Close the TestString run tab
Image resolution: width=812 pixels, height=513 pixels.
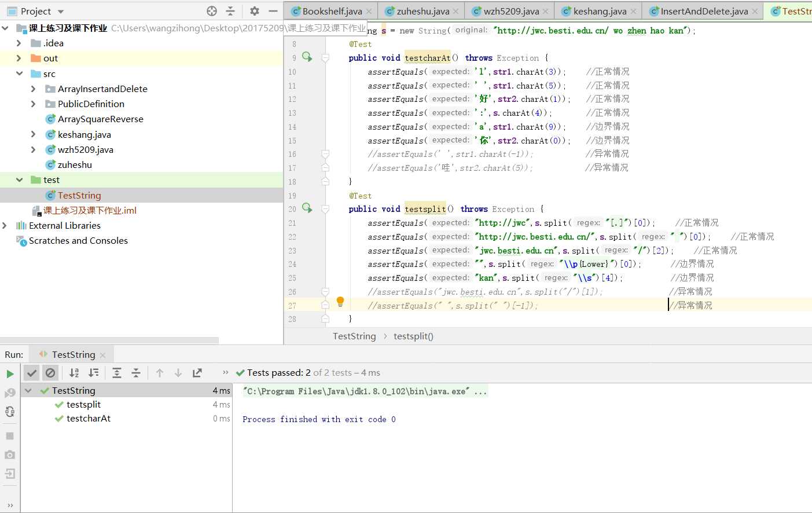[x=103, y=355]
